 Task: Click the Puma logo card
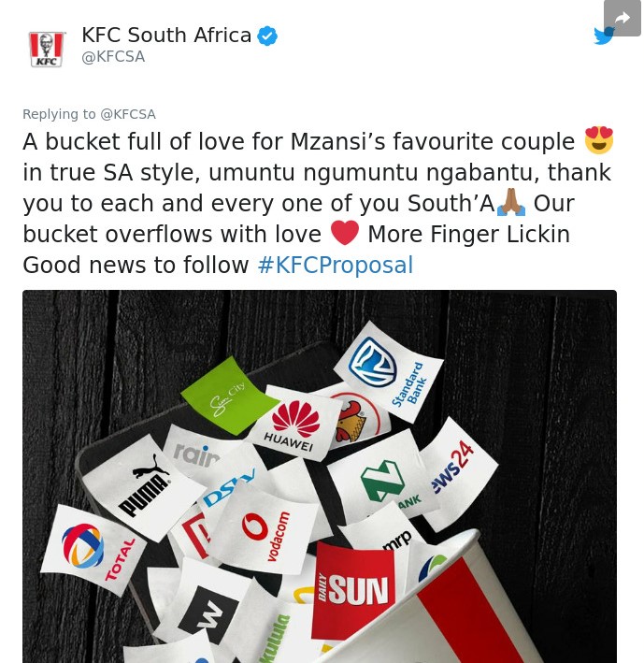(144, 487)
